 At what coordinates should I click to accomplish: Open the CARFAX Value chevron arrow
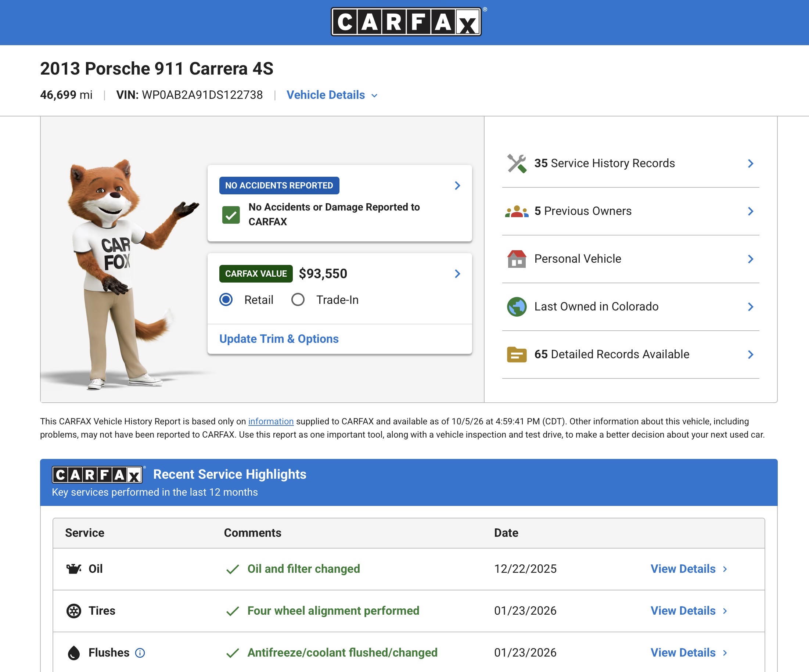[x=457, y=274]
